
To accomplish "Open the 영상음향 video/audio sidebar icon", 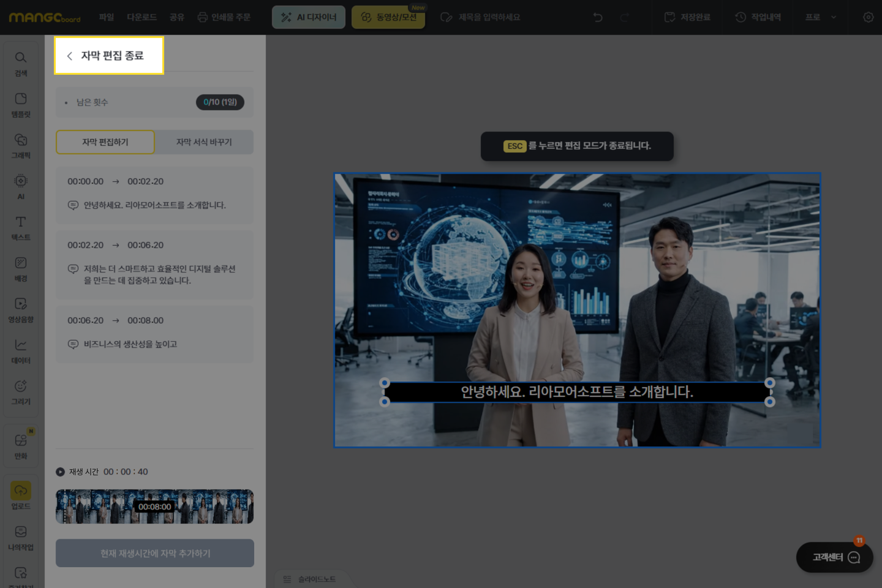I will 21,309.
